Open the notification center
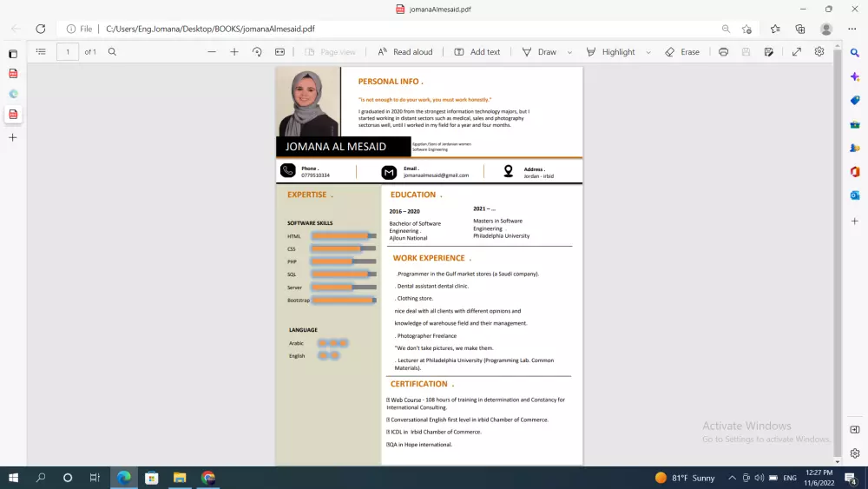 [x=852, y=478]
